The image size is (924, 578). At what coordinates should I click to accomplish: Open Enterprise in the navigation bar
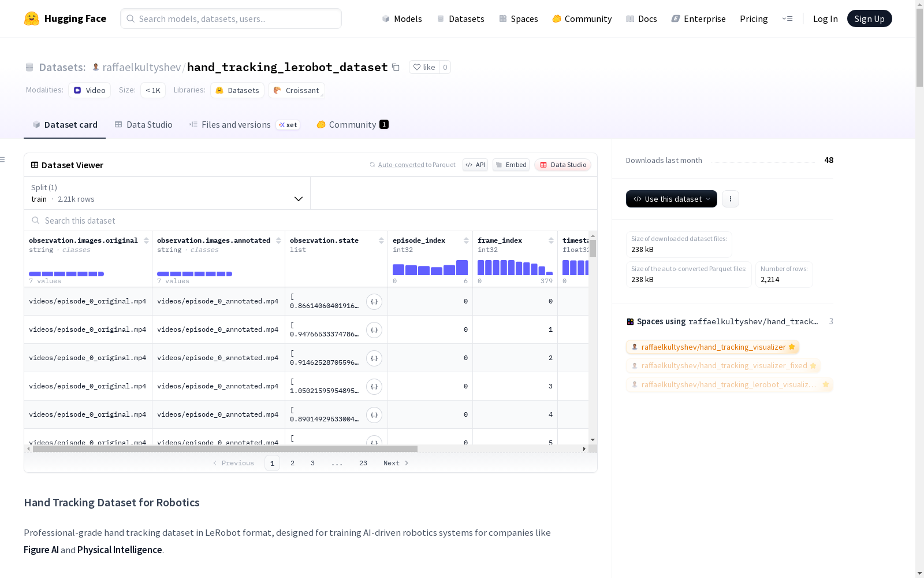(x=698, y=18)
